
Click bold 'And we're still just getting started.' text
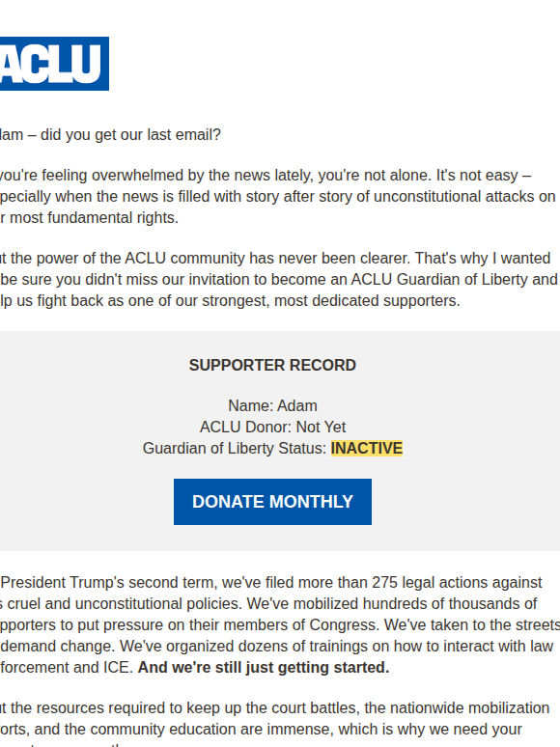click(x=264, y=668)
